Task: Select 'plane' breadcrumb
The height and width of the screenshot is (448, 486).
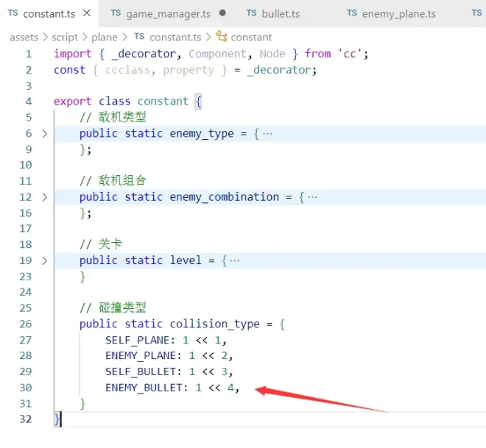Action: (x=105, y=38)
